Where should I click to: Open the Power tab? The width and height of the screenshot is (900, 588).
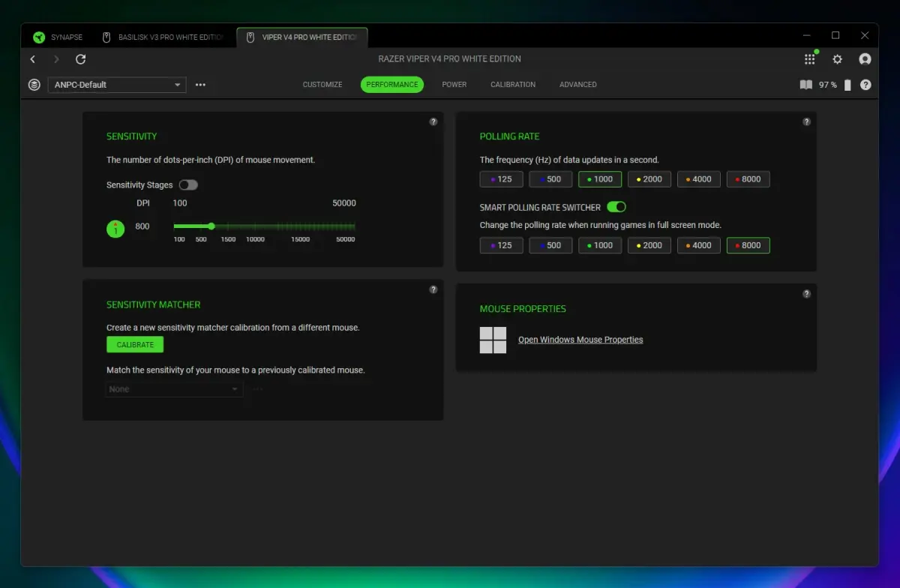point(454,85)
